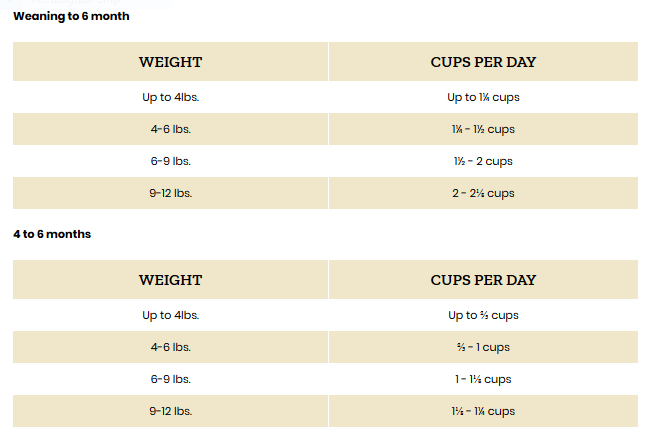Click WEIGHT header in the weaning table
651x438 pixels.
pyautogui.click(x=170, y=62)
